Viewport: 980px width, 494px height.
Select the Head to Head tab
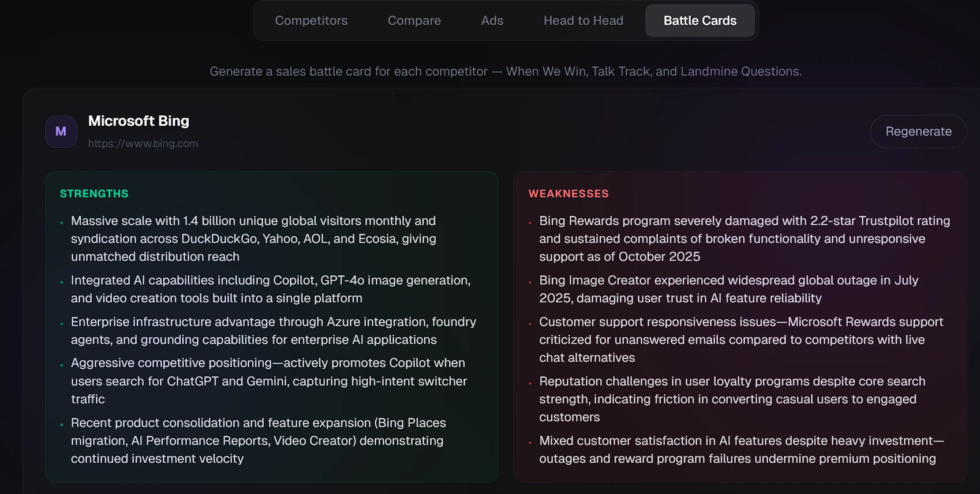[x=583, y=21]
